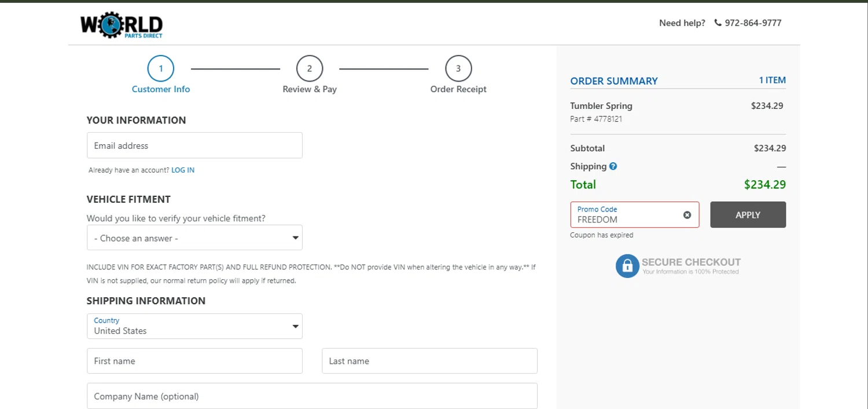
Task: Click the phone number 972-864-9777
Action: (753, 23)
